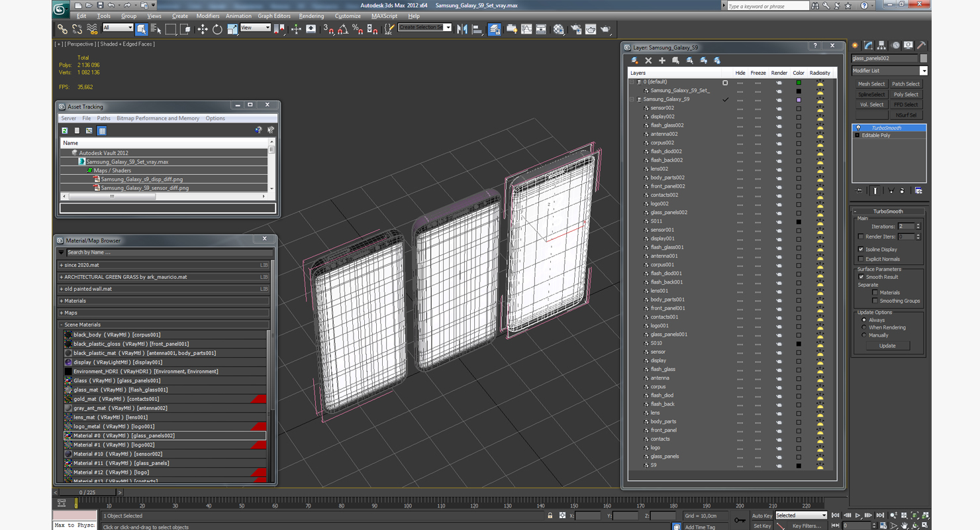This screenshot has width=980, height=530.
Task: Go to end of animation
Action: pyautogui.click(x=880, y=515)
